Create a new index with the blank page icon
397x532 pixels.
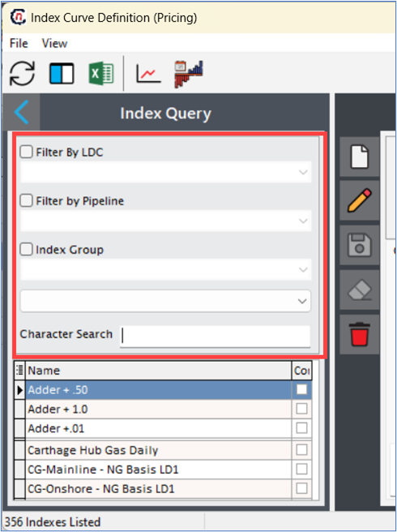pyautogui.click(x=360, y=157)
